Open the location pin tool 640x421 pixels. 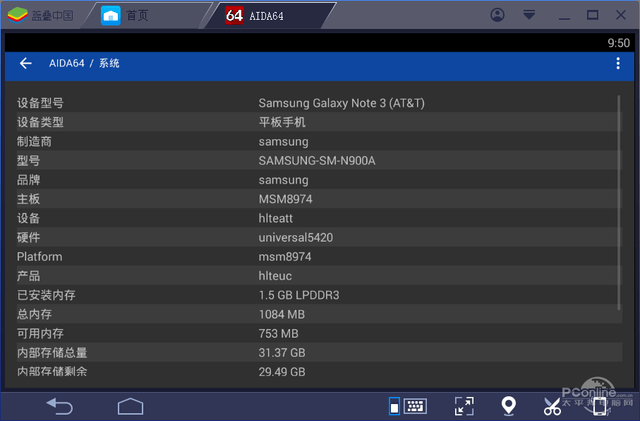509,406
